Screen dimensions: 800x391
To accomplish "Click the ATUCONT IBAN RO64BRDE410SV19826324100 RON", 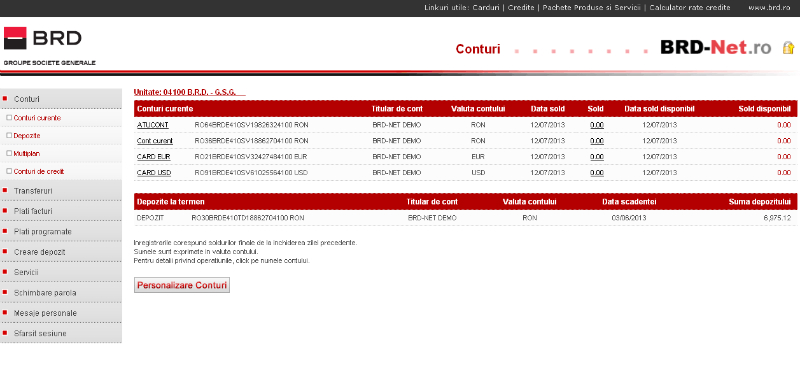I will 252,125.
